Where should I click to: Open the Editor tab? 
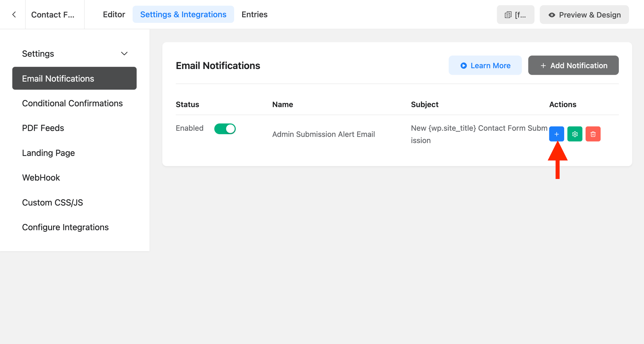[114, 14]
